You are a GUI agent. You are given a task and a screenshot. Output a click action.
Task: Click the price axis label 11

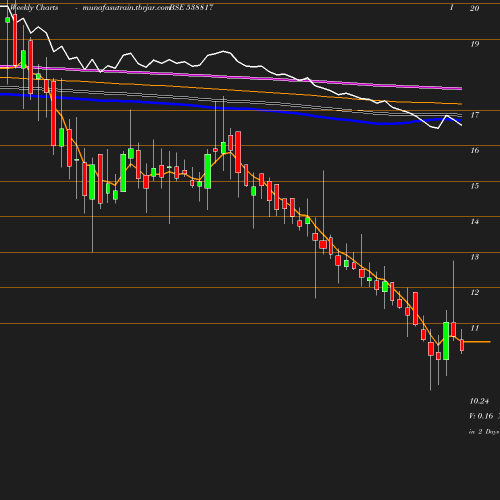tap(474, 328)
